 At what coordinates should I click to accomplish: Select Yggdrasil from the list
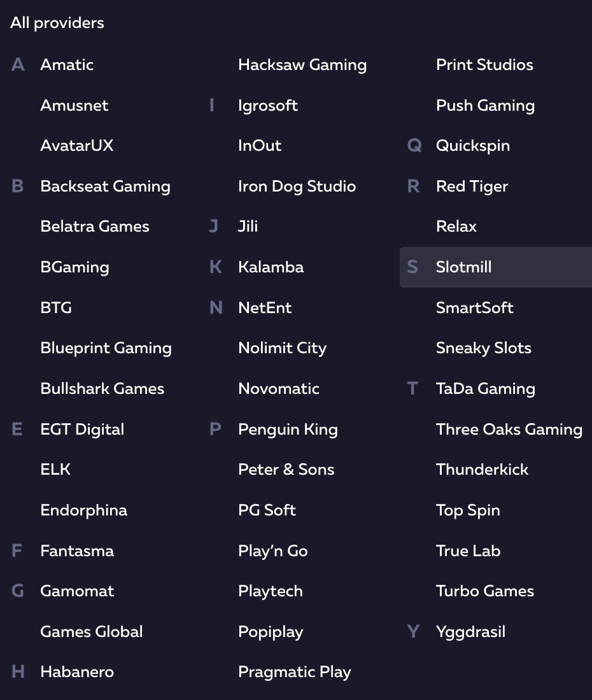click(x=470, y=632)
